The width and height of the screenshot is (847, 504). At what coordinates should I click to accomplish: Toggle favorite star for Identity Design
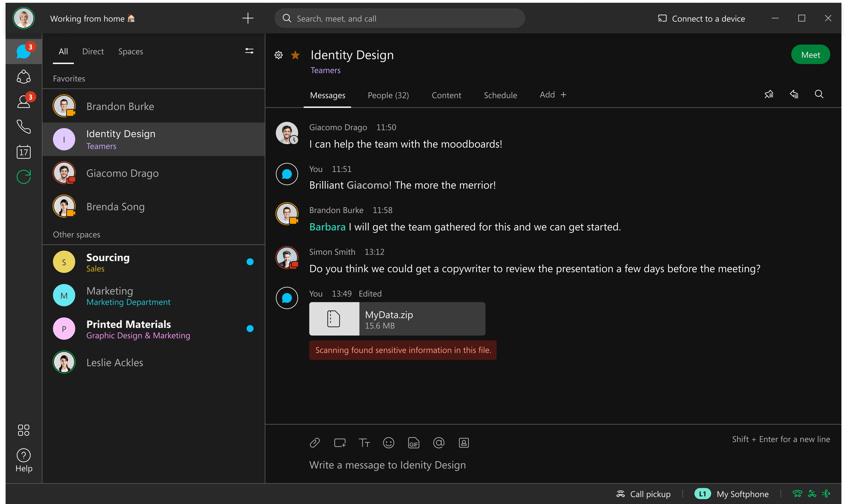(295, 55)
